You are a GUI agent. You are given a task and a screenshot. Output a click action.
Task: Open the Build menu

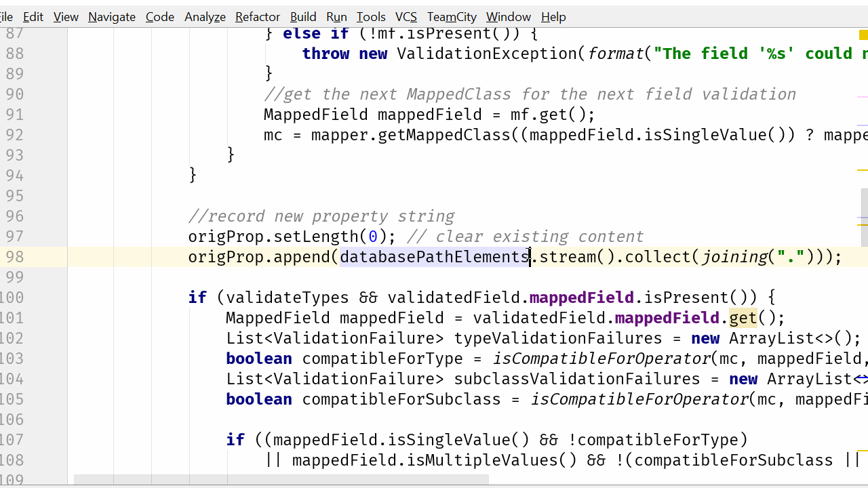(303, 17)
